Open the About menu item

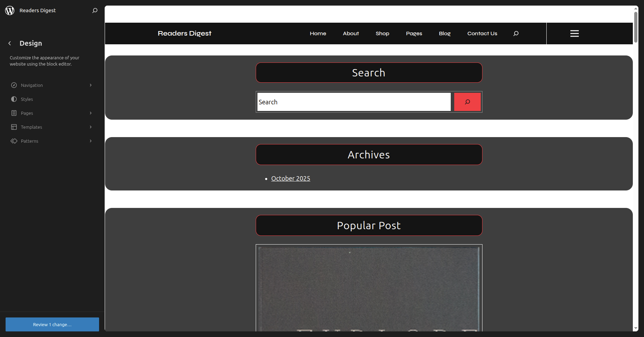(351, 33)
